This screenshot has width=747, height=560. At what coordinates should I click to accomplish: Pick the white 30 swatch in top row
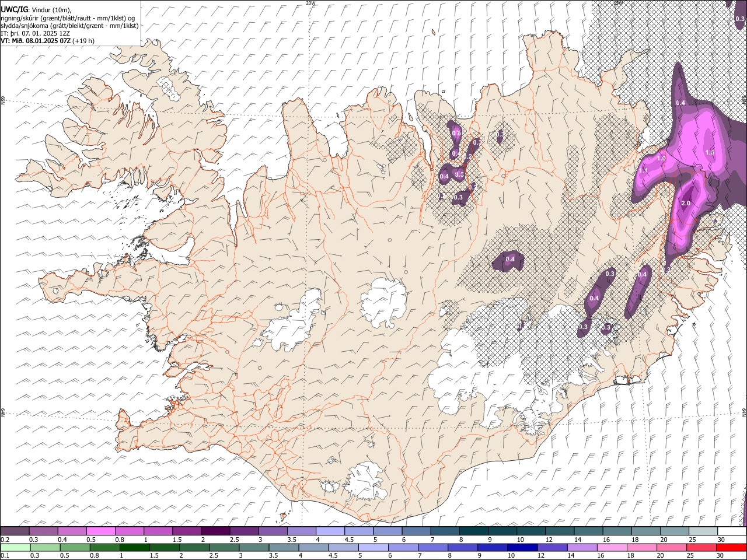point(732,531)
